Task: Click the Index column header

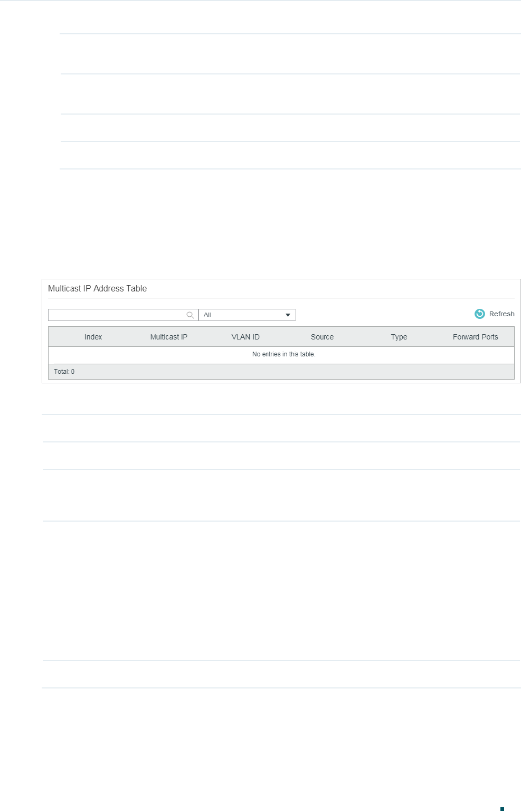Action: [x=93, y=337]
